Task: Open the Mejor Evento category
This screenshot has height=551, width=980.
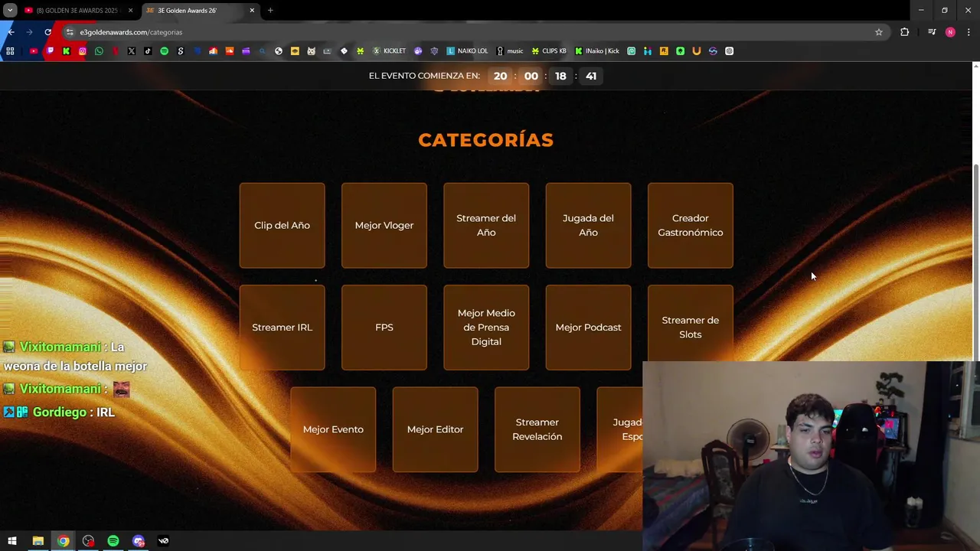Action: pos(333,429)
